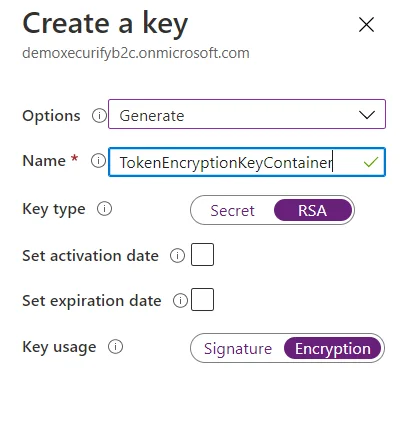Open the Options dropdown showing Generate

click(247, 114)
